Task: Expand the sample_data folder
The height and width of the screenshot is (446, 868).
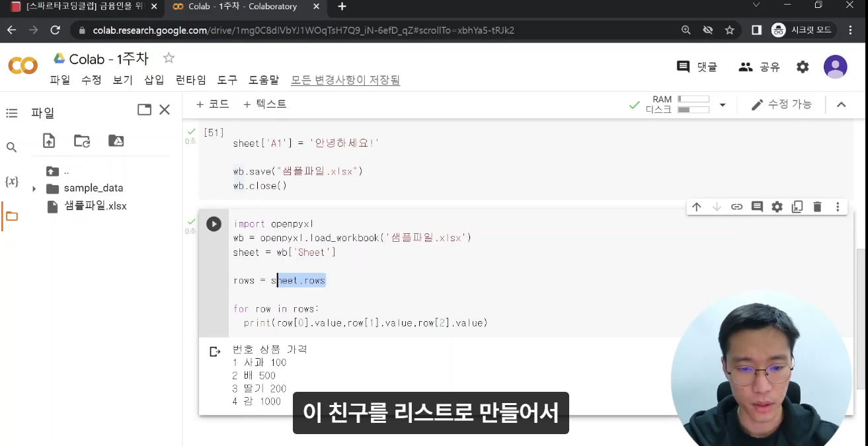Action: point(34,189)
